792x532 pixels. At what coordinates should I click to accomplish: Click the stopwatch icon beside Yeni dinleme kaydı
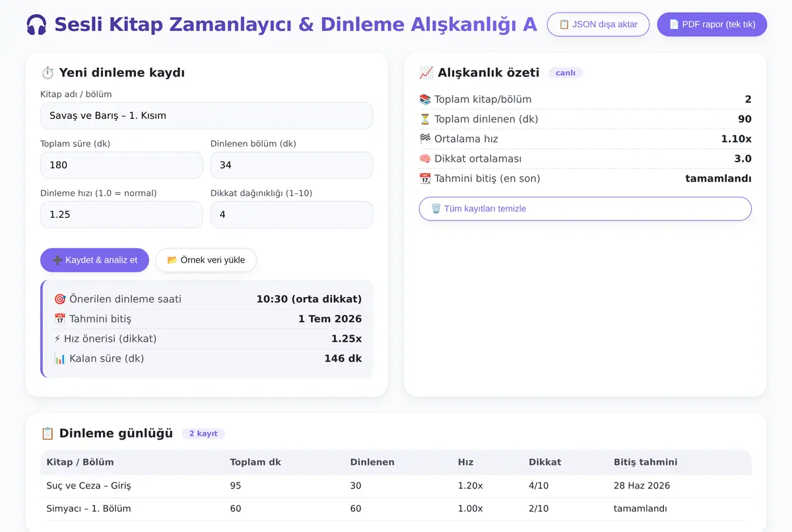point(48,73)
